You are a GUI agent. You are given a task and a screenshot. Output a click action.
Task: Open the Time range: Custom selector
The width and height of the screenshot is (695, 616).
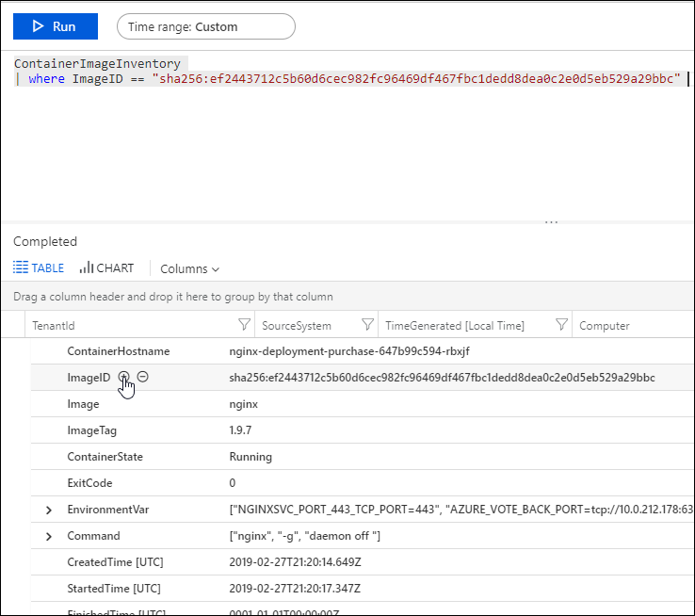click(x=206, y=26)
